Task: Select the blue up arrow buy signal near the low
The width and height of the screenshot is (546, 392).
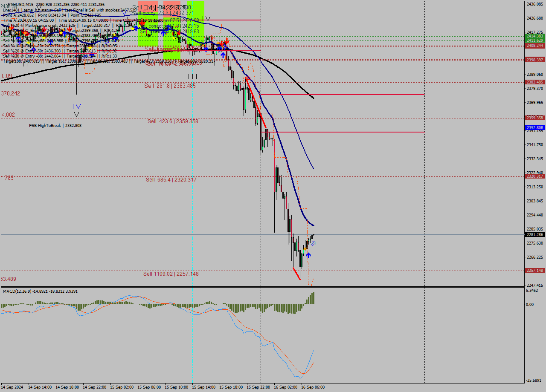Action: click(x=308, y=255)
